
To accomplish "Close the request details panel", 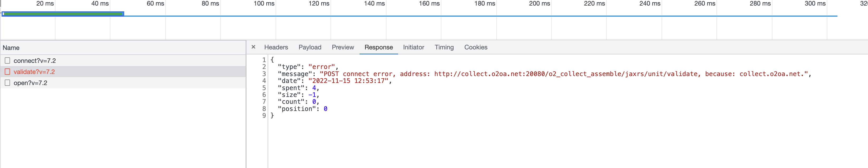I will point(253,47).
